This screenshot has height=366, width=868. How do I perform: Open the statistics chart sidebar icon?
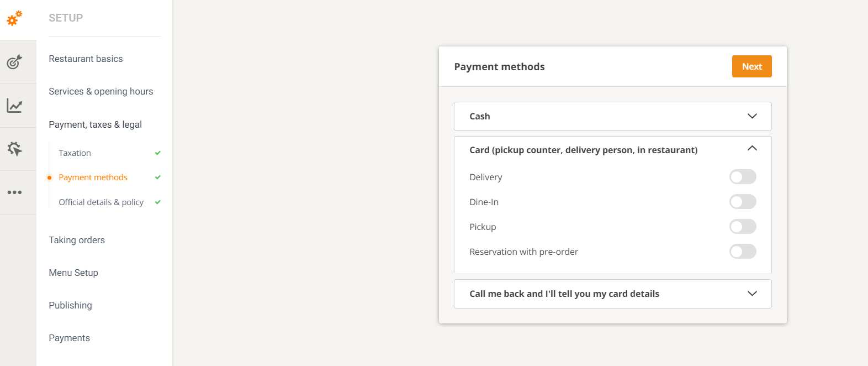click(14, 105)
